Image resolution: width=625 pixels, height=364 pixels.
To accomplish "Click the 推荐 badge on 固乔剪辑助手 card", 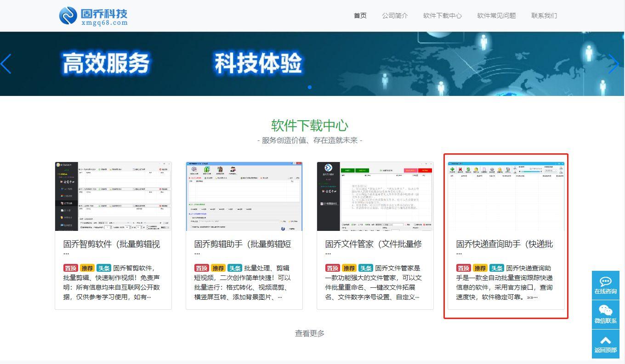I will tap(218, 268).
